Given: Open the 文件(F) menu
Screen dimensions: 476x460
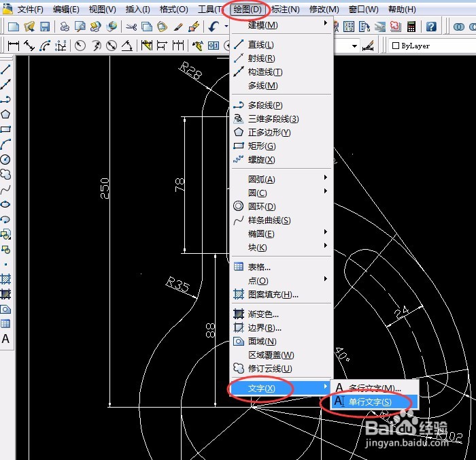Looking at the screenshot, I should (30, 10).
